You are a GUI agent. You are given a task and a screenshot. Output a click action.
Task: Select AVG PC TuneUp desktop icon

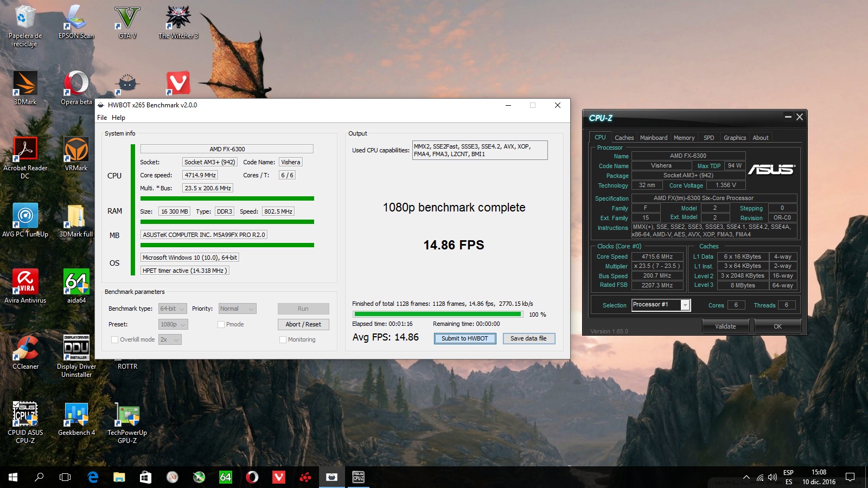[25, 220]
